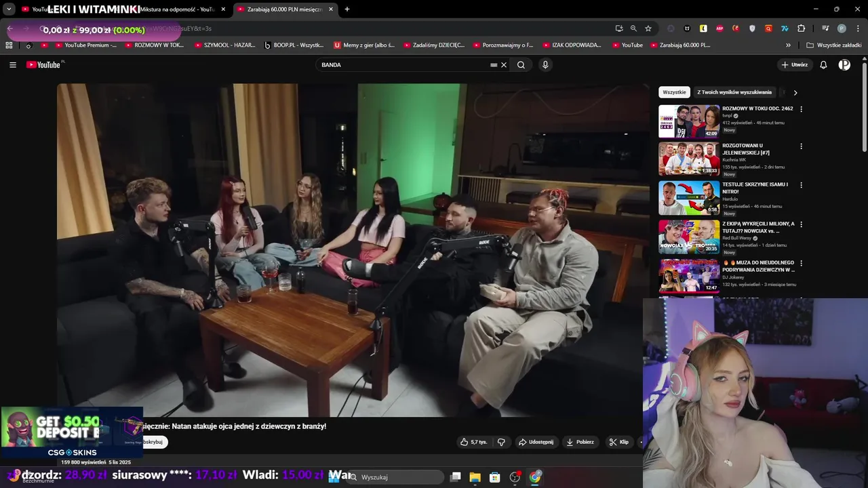868x488 pixels.
Task: Open the Wszystkie zakładki bookmarks folder
Action: pyautogui.click(x=833, y=45)
